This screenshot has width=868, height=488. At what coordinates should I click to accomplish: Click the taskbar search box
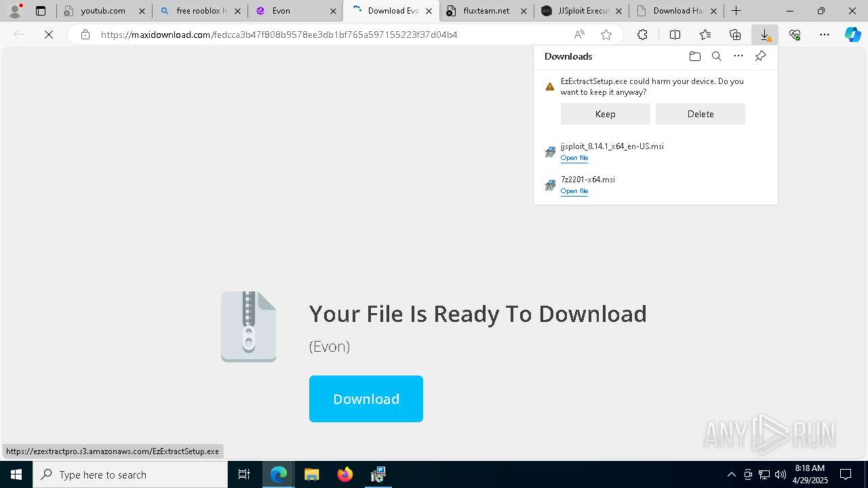[x=130, y=474]
